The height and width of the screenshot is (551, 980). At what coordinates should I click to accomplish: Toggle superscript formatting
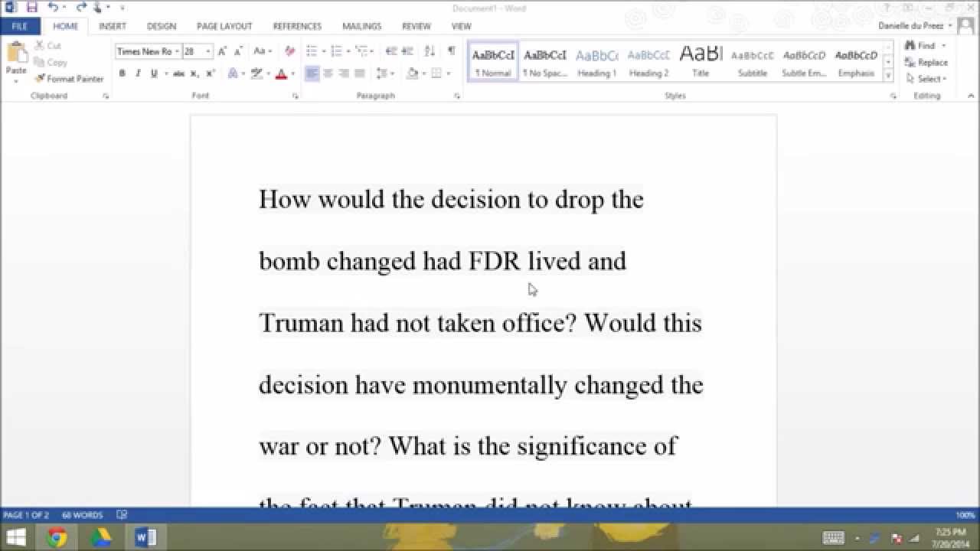(x=211, y=73)
